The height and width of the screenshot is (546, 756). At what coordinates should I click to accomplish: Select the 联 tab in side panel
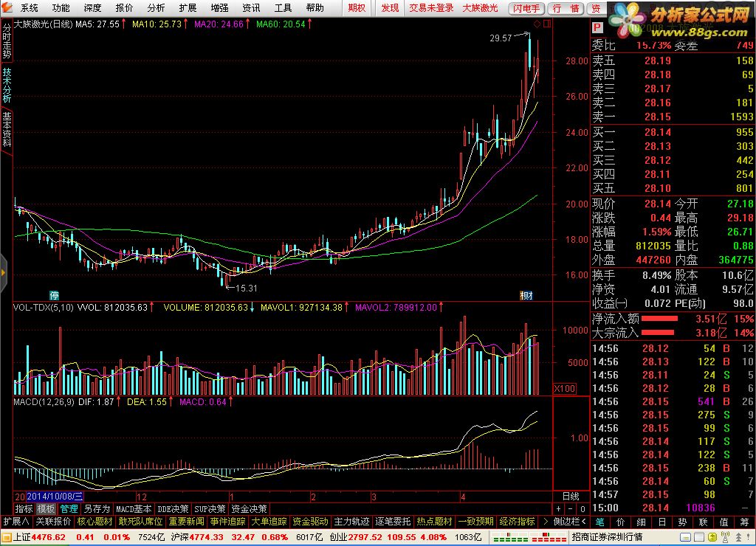(x=704, y=522)
